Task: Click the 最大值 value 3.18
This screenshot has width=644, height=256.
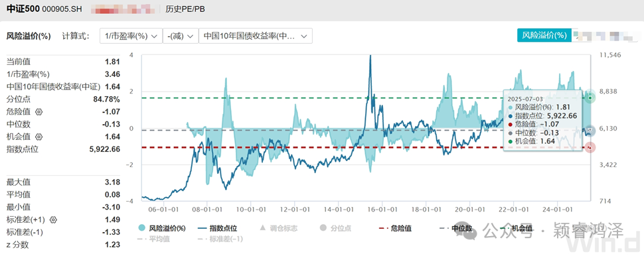Action: 113,182
